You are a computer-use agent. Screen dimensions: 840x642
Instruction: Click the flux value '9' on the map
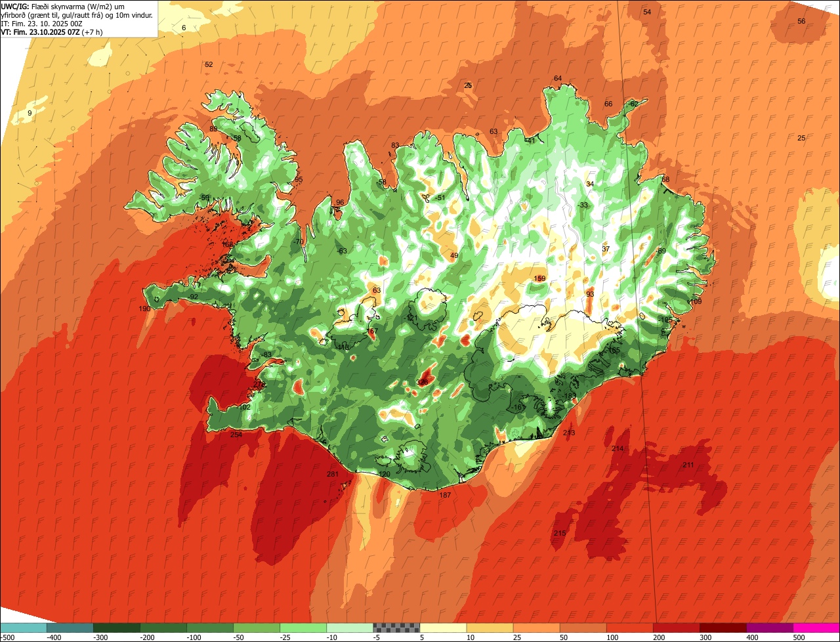[x=30, y=114]
